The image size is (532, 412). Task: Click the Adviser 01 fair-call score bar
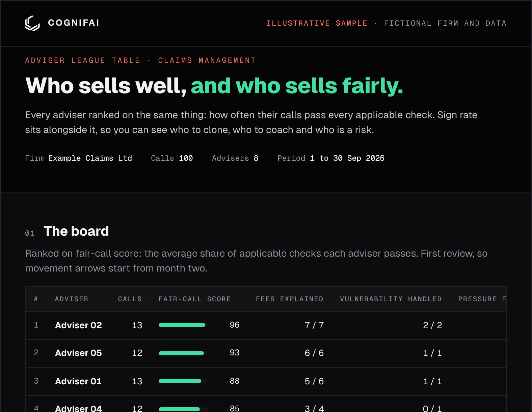tap(183, 381)
